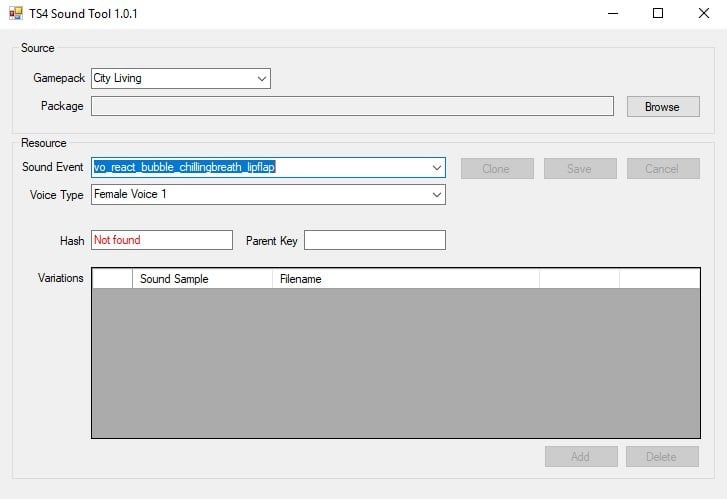
Task: Click the Voice Type label text
Action: click(x=57, y=195)
